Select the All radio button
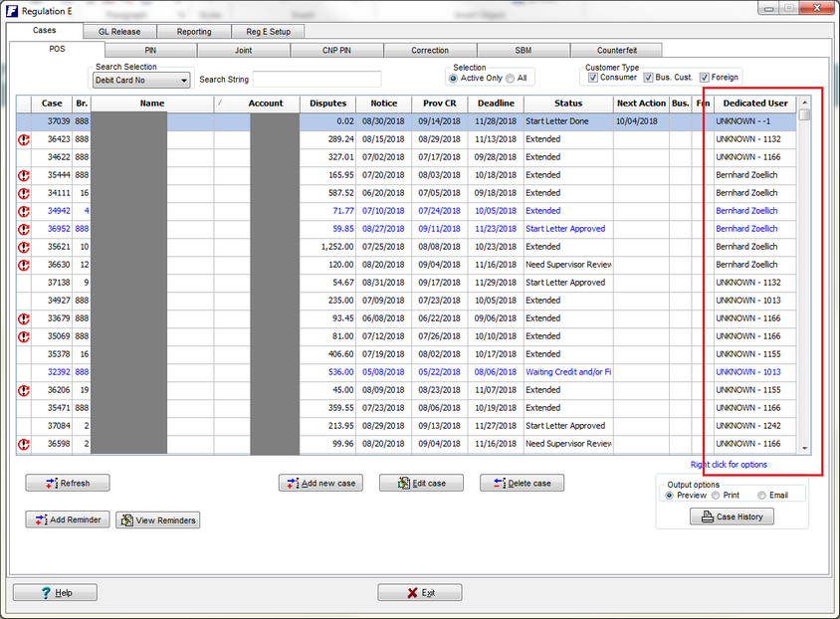Viewport: 840px width, 619px height. coord(511,78)
